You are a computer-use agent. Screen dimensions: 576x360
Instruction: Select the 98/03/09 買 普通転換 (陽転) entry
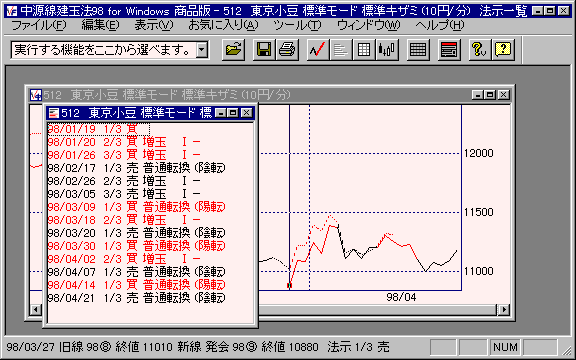(x=137, y=207)
